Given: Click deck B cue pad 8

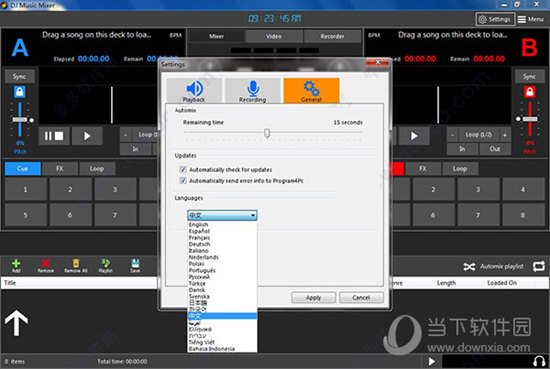Looking at the screenshot, I should [523, 215].
